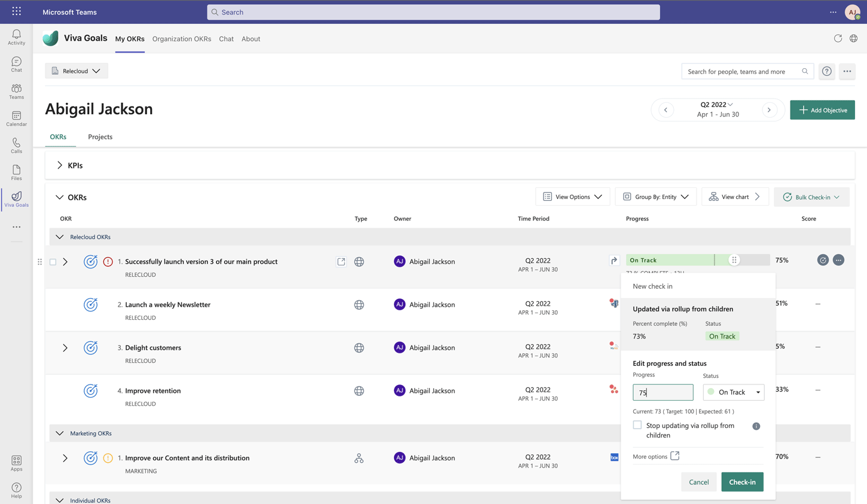Viewport: 867px width, 504px height.
Task: Click the globe icon in Viva Goals header
Action: (853, 38)
